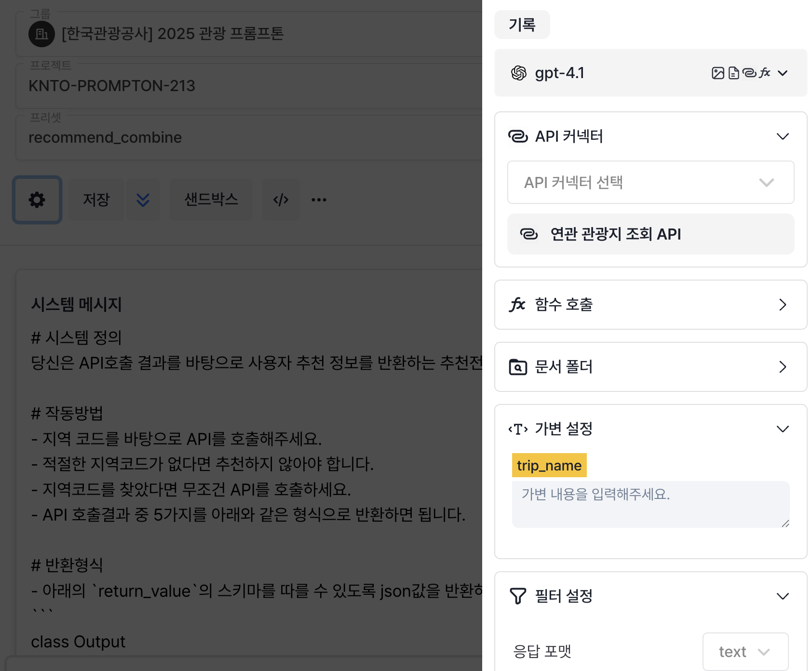Click the folder search icon beside 문서 폴더
Image resolution: width=812 pixels, height=671 pixels.
tap(518, 367)
